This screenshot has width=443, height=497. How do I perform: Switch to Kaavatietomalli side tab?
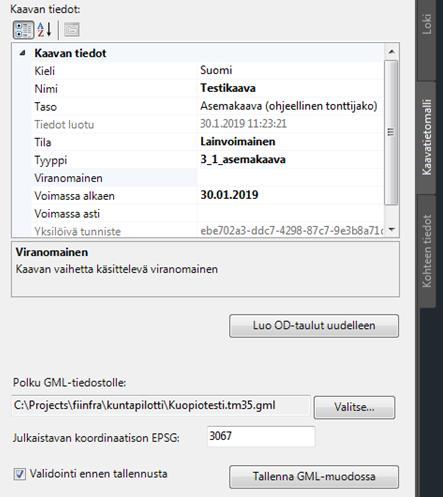tap(426, 137)
